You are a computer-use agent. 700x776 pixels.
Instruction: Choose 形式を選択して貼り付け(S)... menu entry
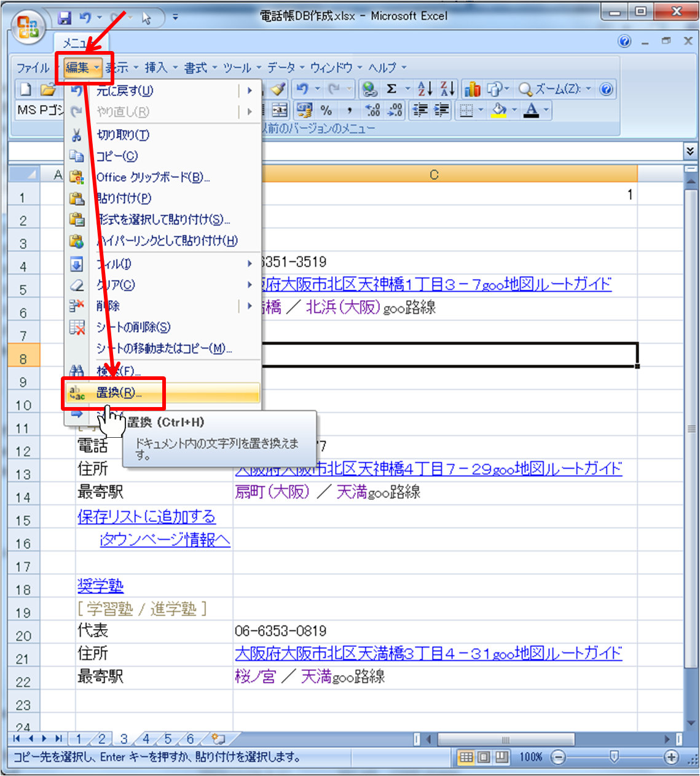coord(163,220)
